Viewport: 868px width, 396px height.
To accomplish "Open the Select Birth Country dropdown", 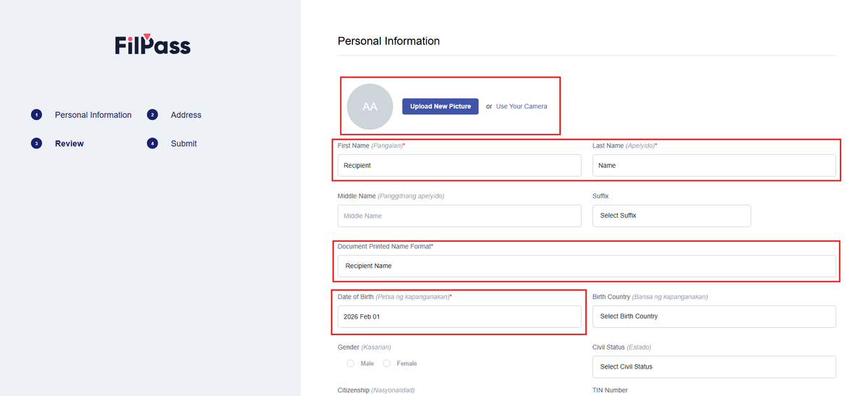I will click(714, 316).
